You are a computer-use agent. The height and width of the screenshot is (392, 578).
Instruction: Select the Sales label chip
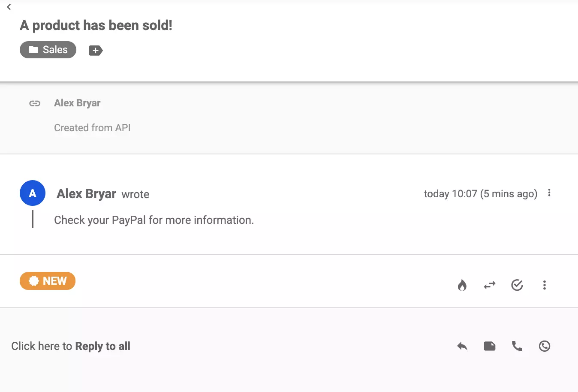tap(48, 49)
